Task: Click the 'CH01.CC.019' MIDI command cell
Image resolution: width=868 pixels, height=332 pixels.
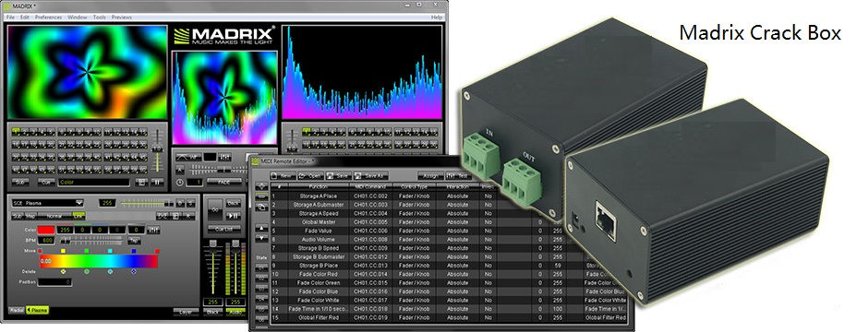Action: (370, 318)
